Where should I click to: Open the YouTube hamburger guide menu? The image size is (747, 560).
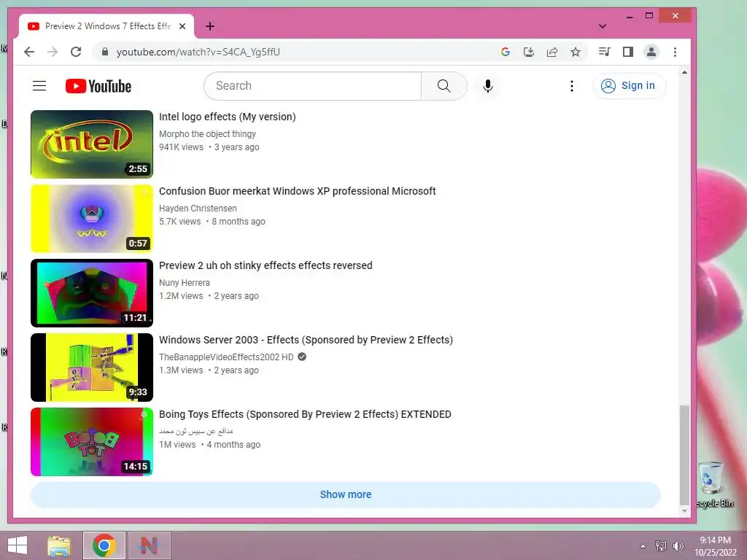click(39, 86)
